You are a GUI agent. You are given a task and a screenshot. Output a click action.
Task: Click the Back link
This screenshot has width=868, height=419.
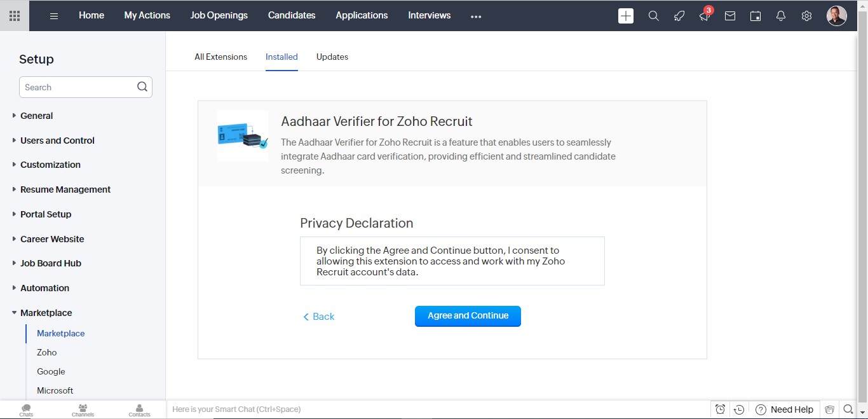pos(318,317)
